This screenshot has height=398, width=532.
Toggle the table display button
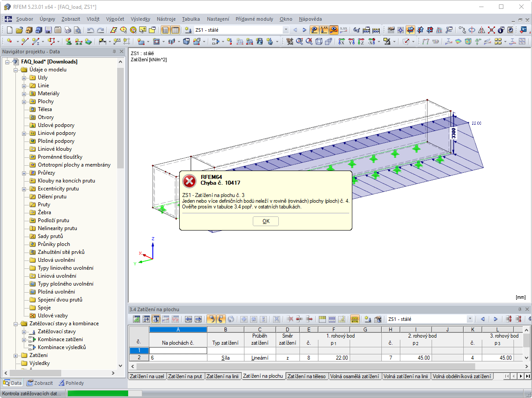[x=175, y=30]
